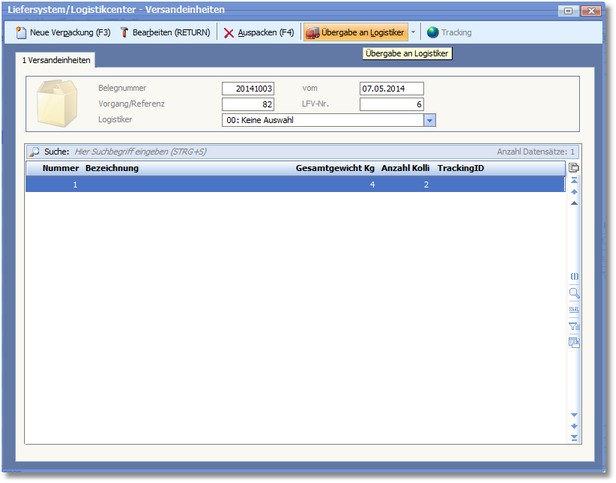Click the Vorgang/Referenz field
The height and width of the screenshot is (483, 616).
247,104
